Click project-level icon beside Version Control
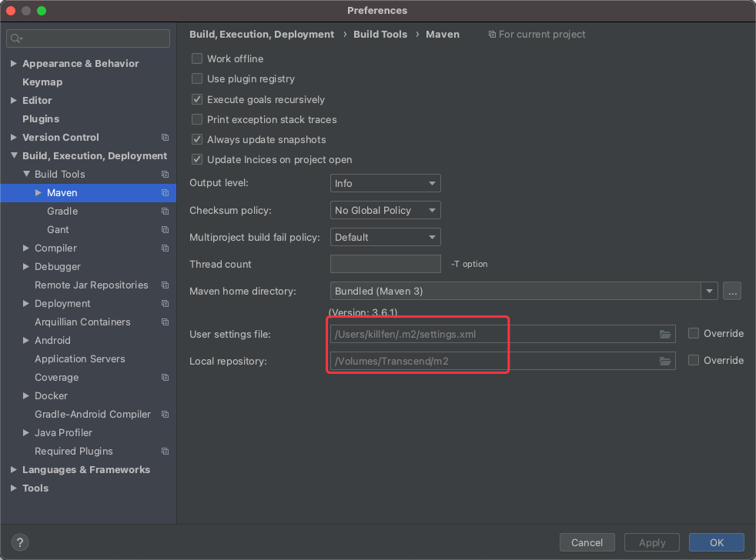Screen dimensions: 756x560 pyautogui.click(x=165, y=138)
